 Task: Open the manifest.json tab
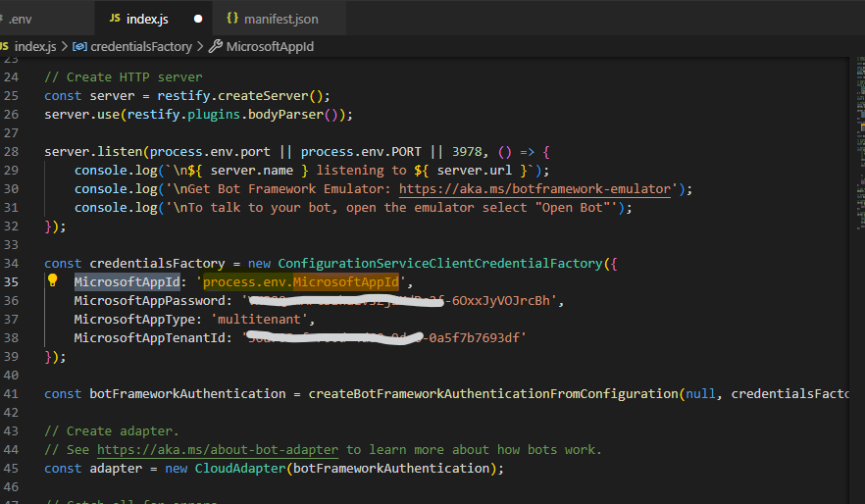tap(280, 19)
